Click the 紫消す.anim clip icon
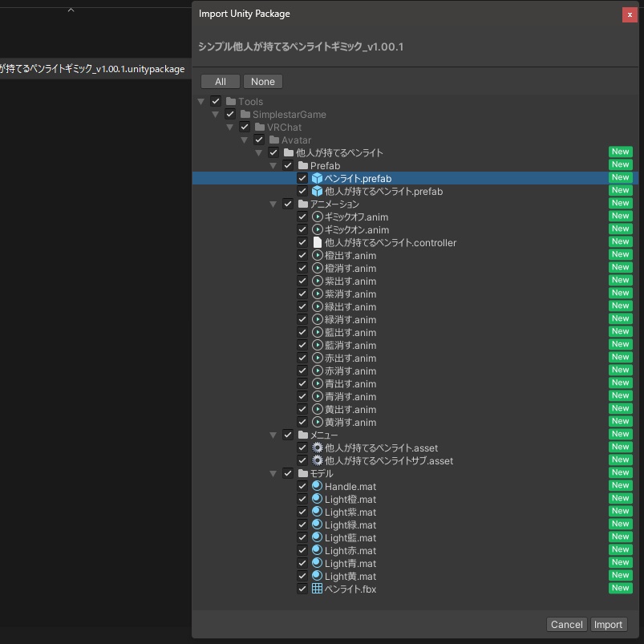The image size is (644, 644). (317, 294)
